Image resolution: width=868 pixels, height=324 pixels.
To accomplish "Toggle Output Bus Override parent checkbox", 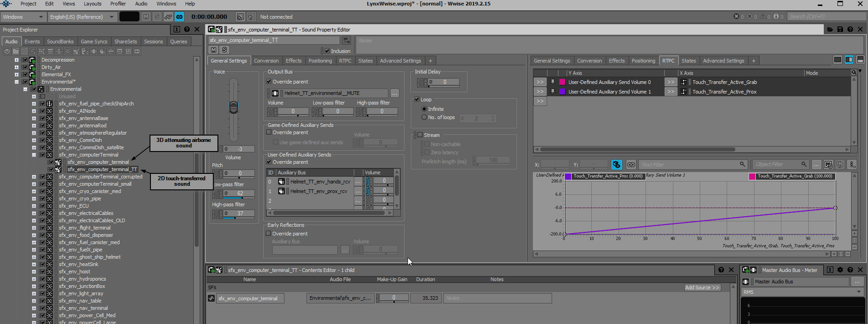I will coord(269,82).
